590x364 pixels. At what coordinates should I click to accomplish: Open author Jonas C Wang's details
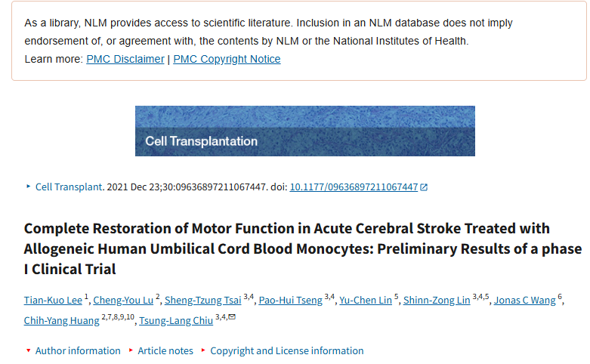524,301
